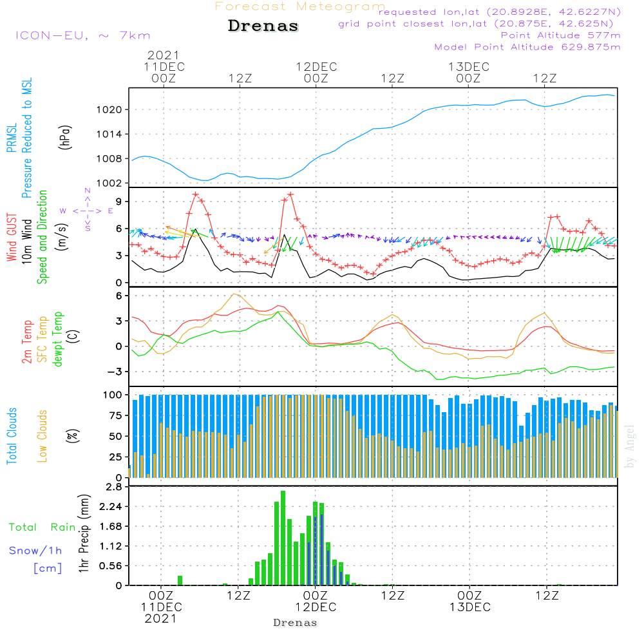Viewport: 644px width, 644px height.
Task: Click the 1008 pressure axis value
Action: pos(109,158)
